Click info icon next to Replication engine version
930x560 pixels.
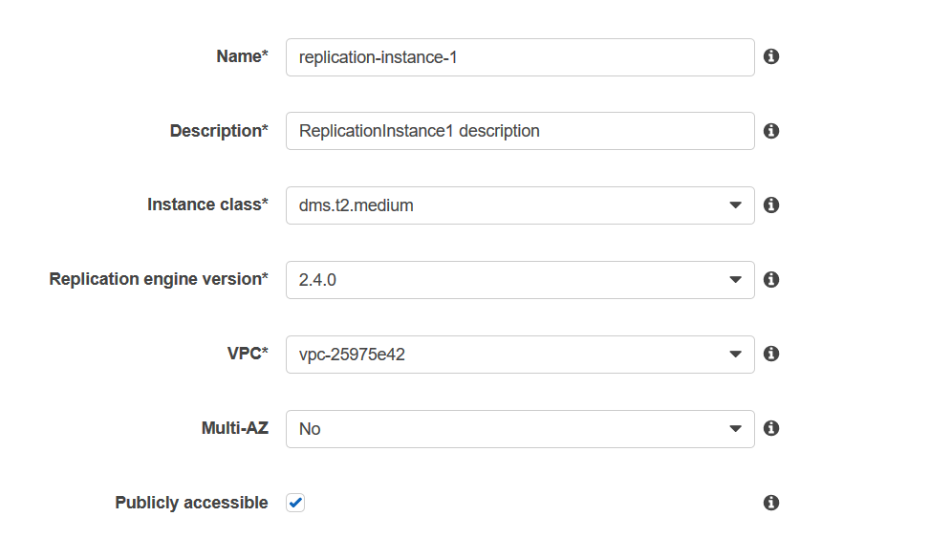[x=771, y=279]
